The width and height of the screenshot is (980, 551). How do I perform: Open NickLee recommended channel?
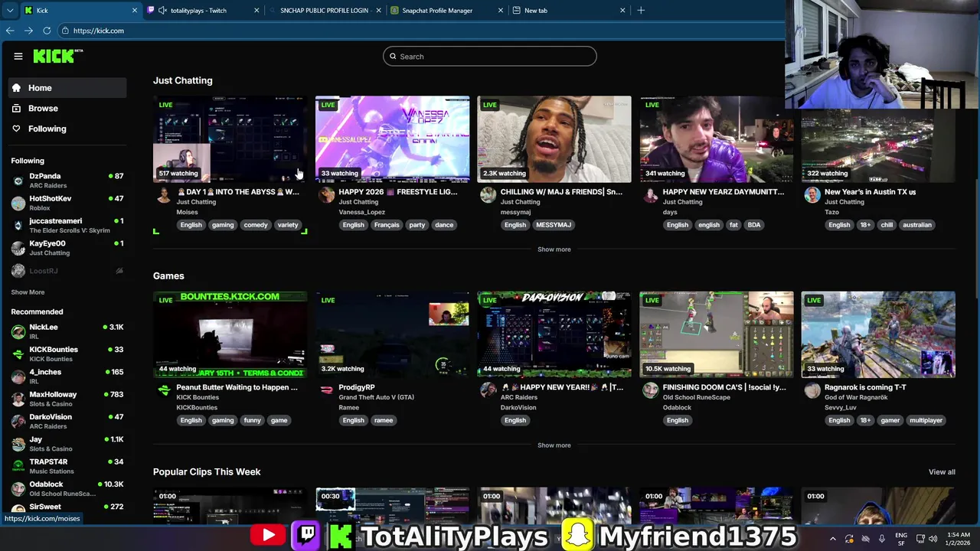67,331
